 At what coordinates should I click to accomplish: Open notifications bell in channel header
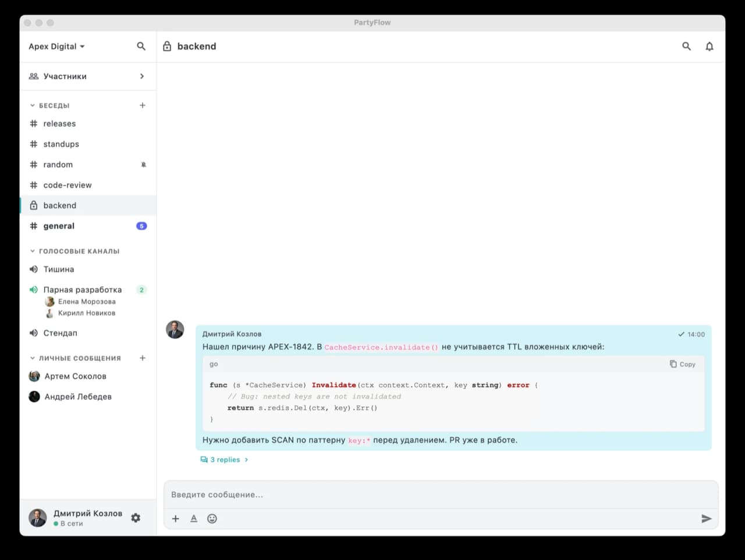[709, 47]
